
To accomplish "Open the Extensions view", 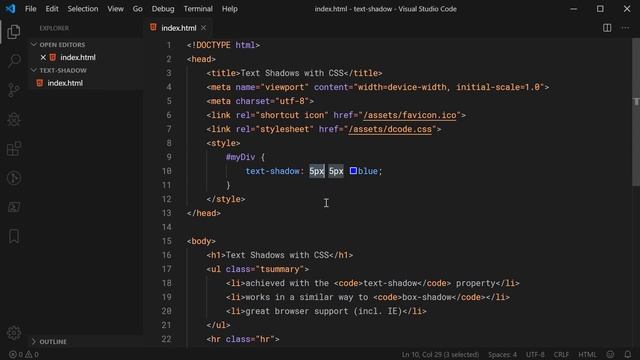I will [x=14, y=149].
